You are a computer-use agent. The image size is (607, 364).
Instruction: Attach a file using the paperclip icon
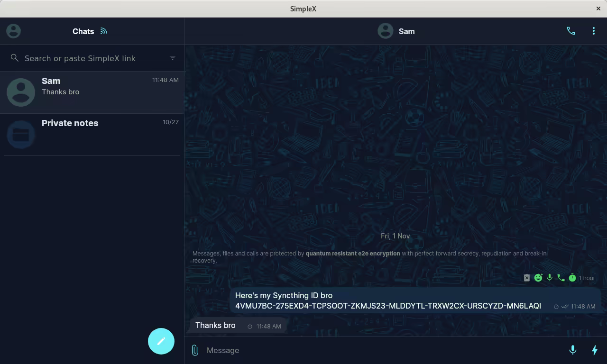195,350
